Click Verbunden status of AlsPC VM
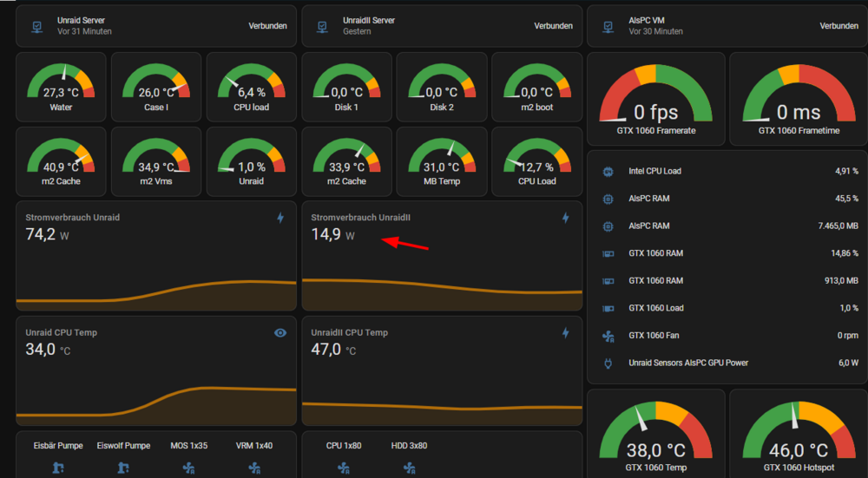868x478 pixels. pyautogui.click(x=839, y=26)
